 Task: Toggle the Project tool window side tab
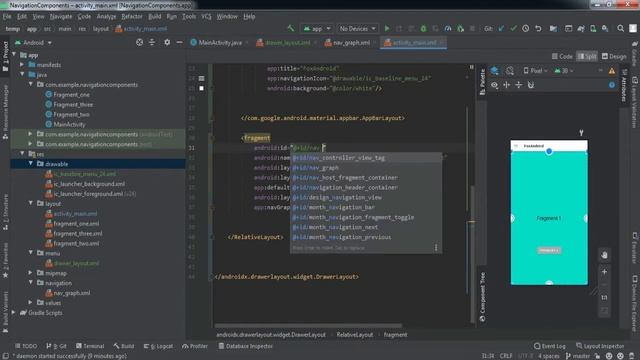(5, 56)
